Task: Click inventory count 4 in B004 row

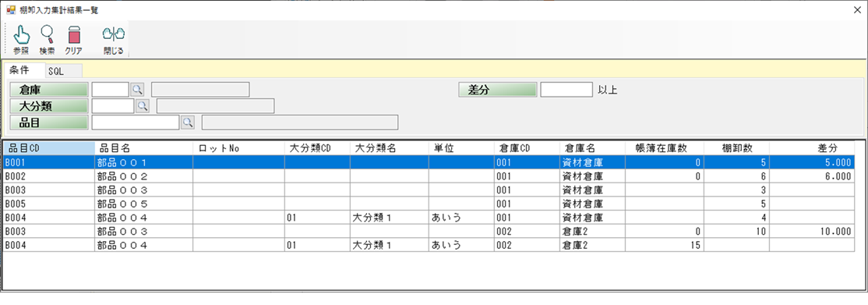Action: click(x=736, y=218)
